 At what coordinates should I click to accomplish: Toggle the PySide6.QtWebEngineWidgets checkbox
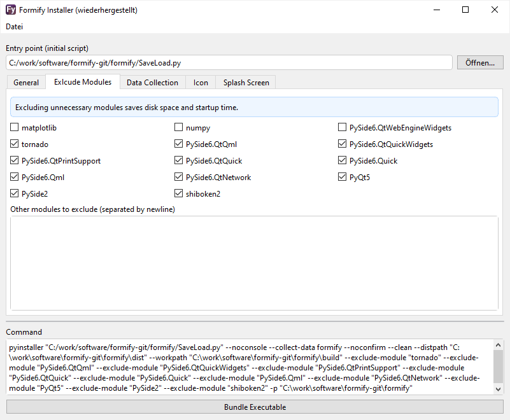[x=343, y=128]
